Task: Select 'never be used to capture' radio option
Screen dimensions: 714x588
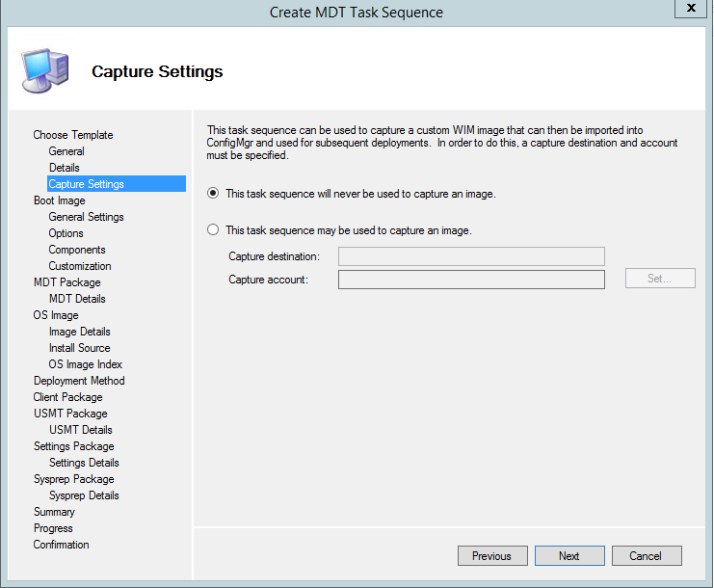Action: pos(213,193)
